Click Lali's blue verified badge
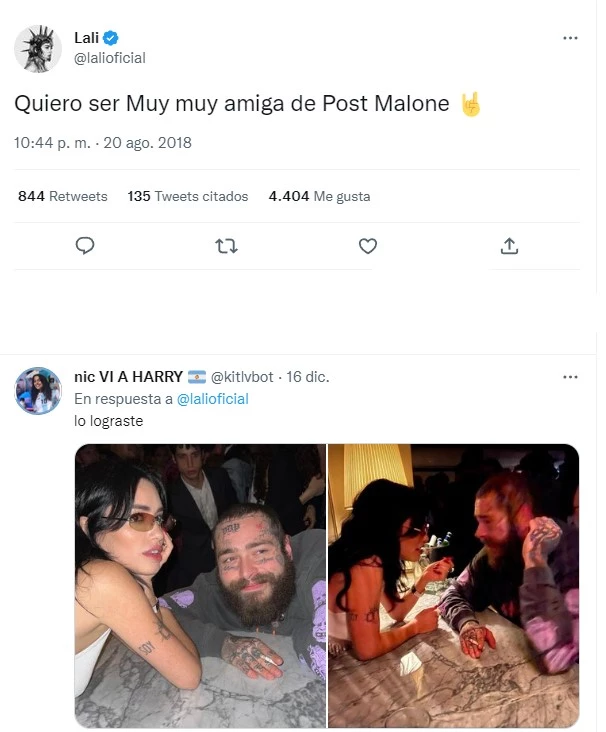Viewport: 606px width, 732px height. coord(112,38)
